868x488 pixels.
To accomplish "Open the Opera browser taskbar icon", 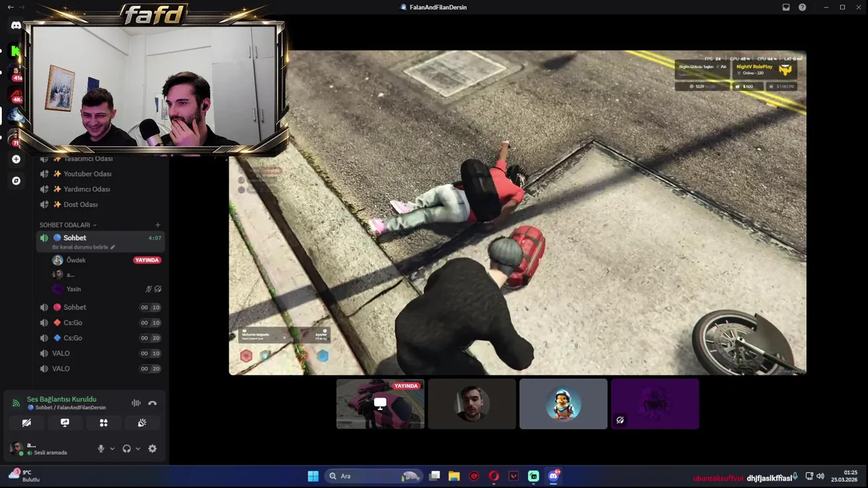I will tap(494, 476).
